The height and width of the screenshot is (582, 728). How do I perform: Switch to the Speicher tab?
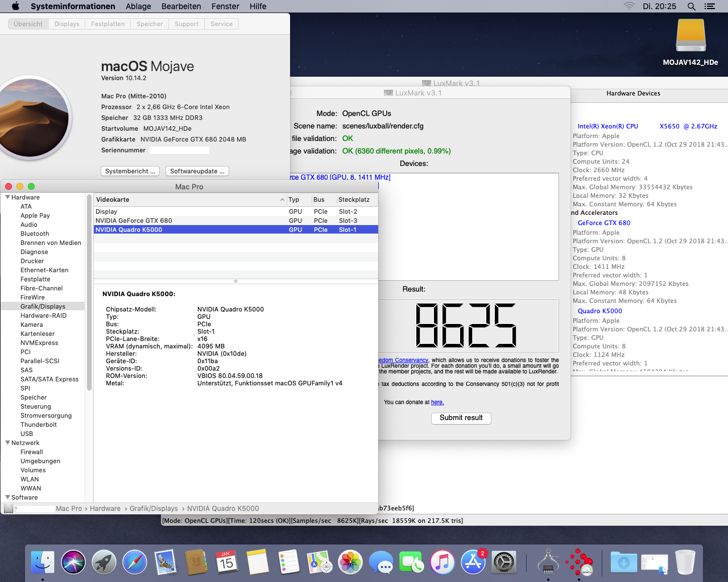click(x=150, y=24)
